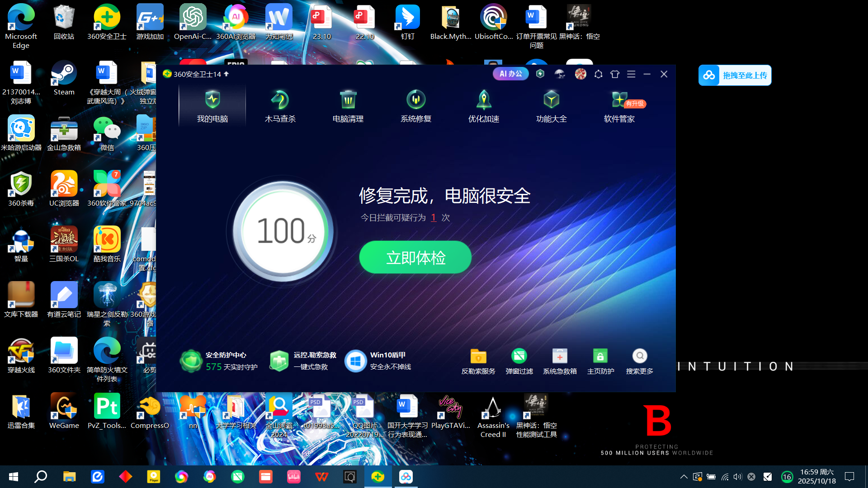Open 系统急救箱 tool icon
Image resolution: width=868 pixels, height=488 pixels.
click(560, 361)
